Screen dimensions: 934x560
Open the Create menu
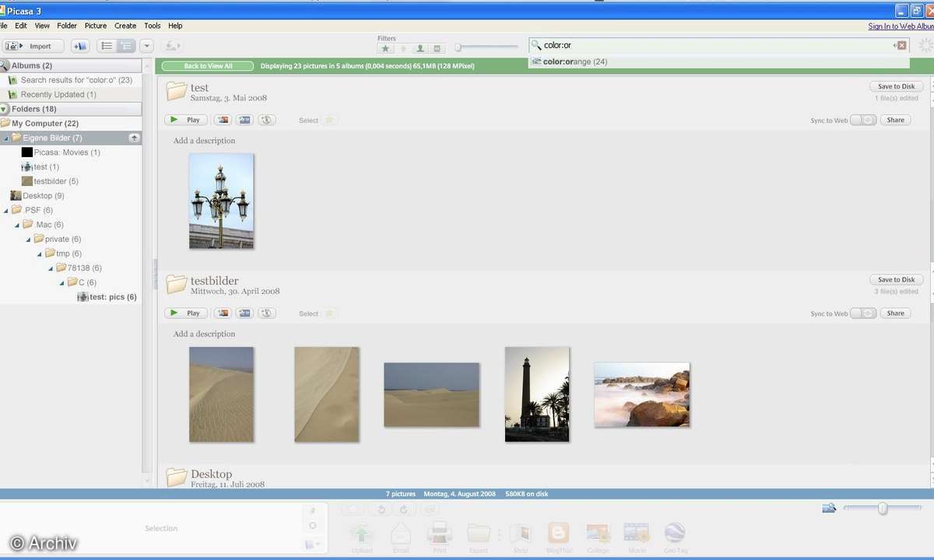pyautogui.click(x=125, y=26)
